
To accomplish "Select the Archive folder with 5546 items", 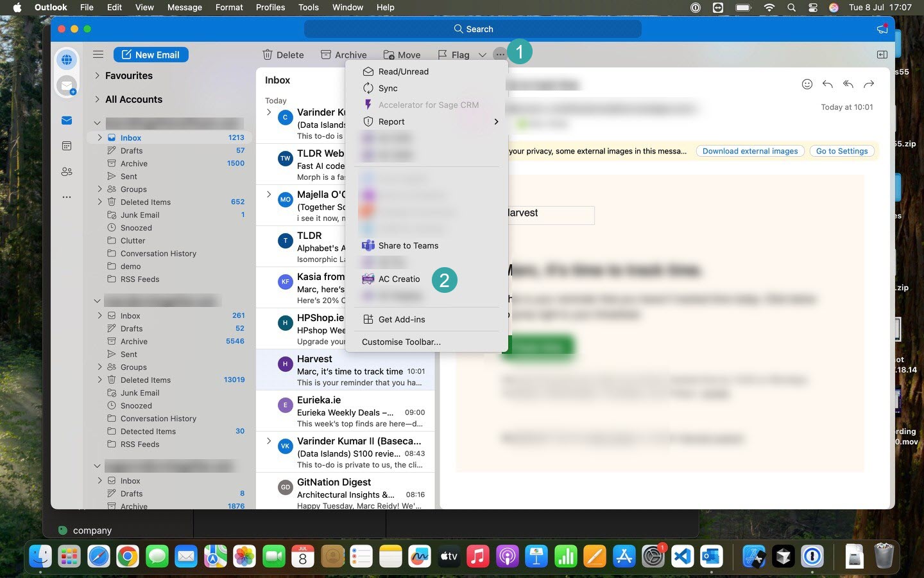I will 170,341.
